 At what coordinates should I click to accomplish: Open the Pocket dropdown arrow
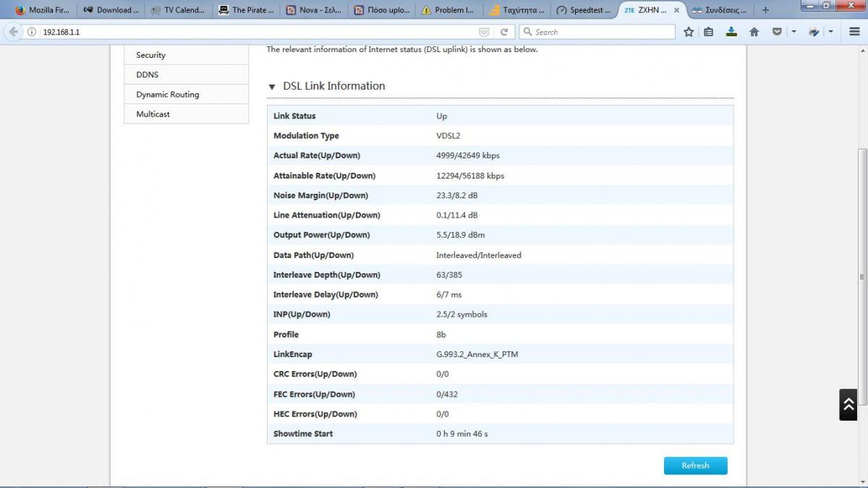tap(793, 32)
